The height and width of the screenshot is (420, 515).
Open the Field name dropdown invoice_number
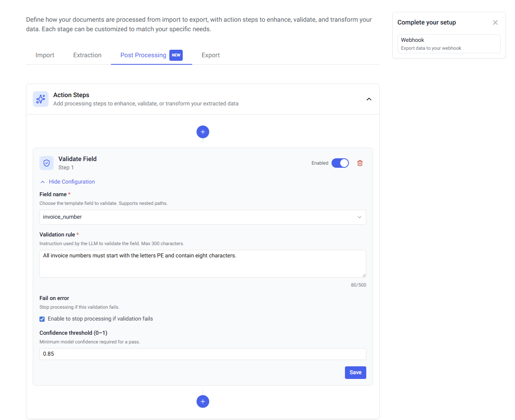202,217
